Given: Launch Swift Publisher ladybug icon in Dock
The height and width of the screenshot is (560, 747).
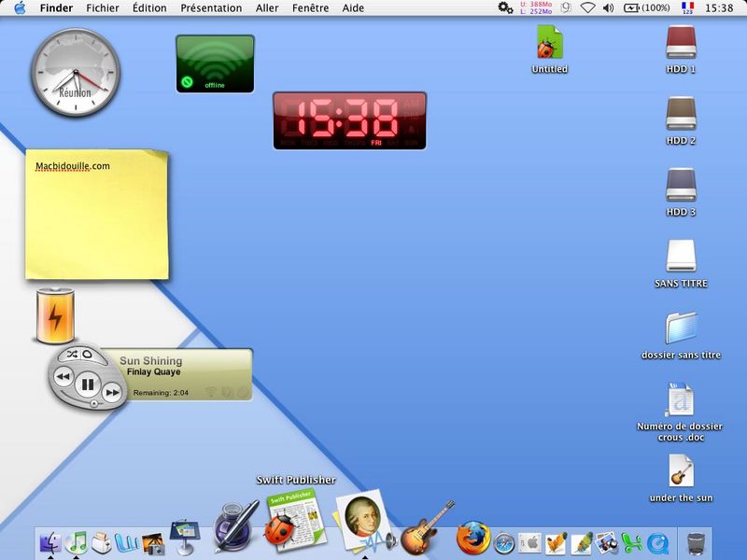Looking at the screenshot, I should click(x=295, y=522).
